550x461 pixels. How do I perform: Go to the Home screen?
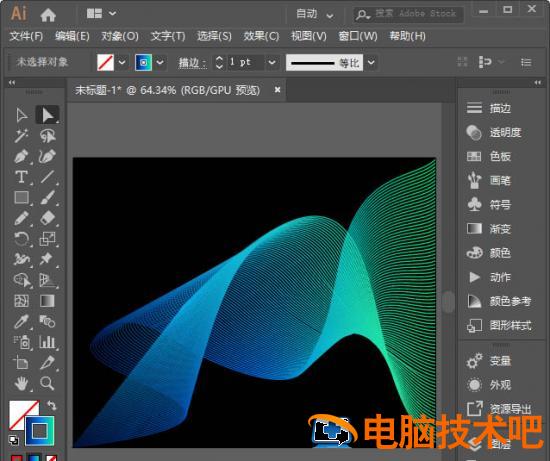click(48, 14)
